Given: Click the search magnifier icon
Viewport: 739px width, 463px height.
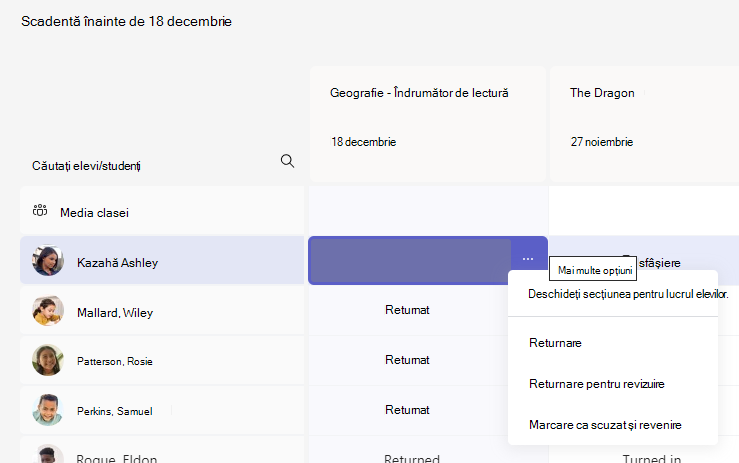Looking at the screenshot, I should click(287, 161).
